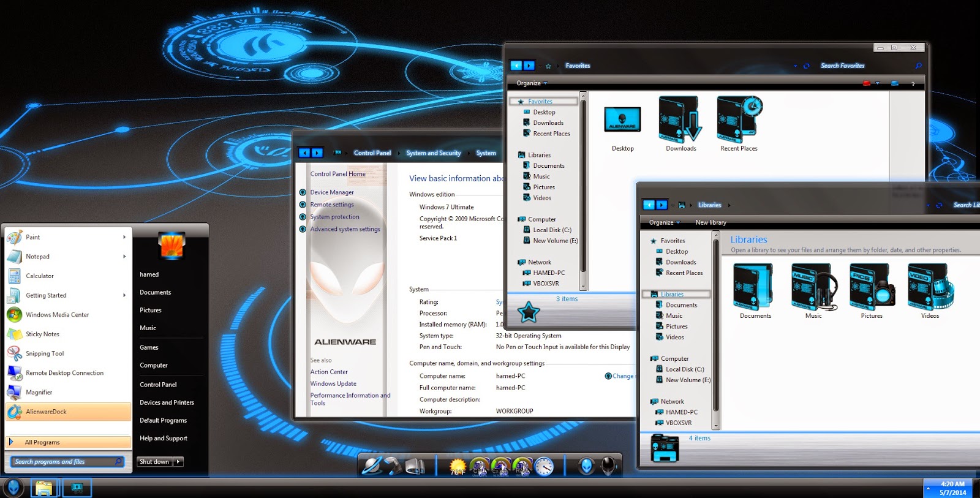980x498 pixels.
Task: Open the Shut down options arrow
Action: [178, 462]
